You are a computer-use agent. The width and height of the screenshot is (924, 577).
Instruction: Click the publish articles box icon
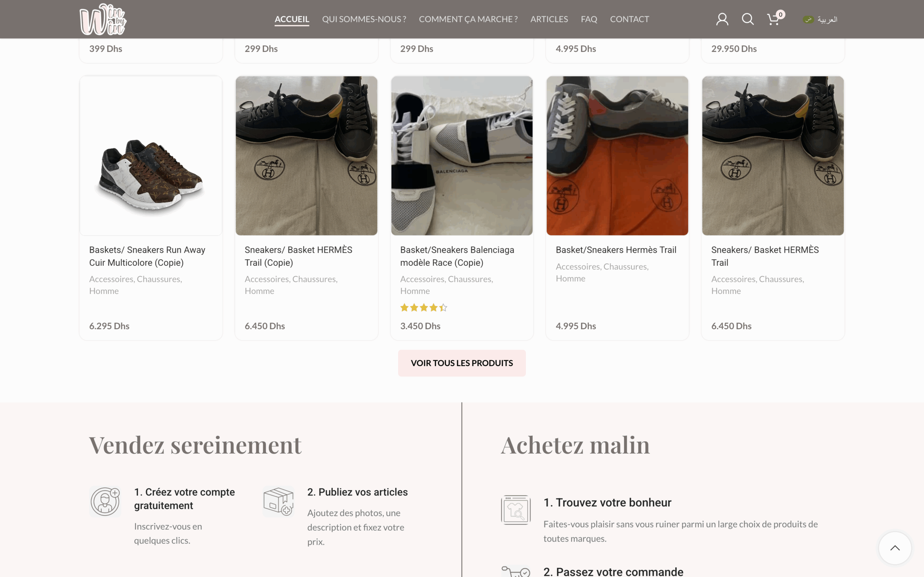pos(278,501)
